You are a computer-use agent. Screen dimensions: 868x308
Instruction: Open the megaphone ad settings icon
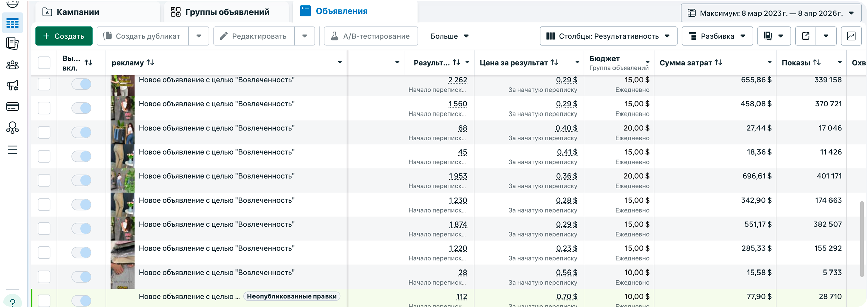[12, 86]
